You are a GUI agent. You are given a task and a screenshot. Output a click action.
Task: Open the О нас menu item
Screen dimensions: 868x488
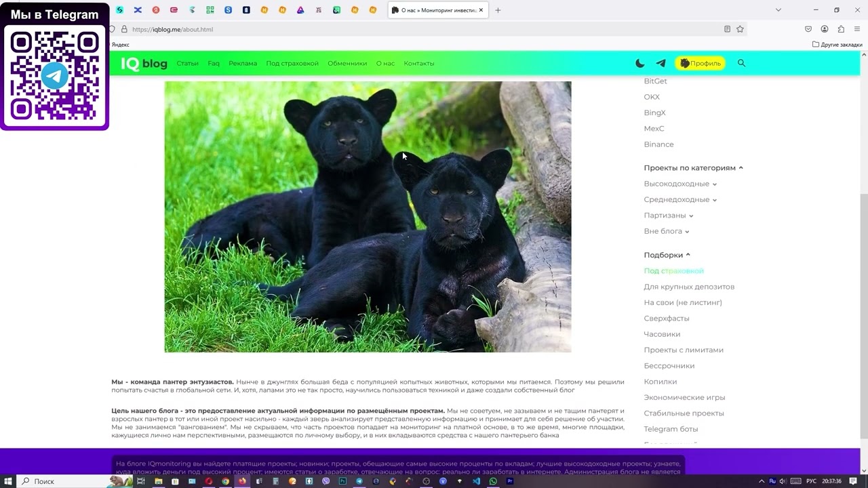point(385,63)
